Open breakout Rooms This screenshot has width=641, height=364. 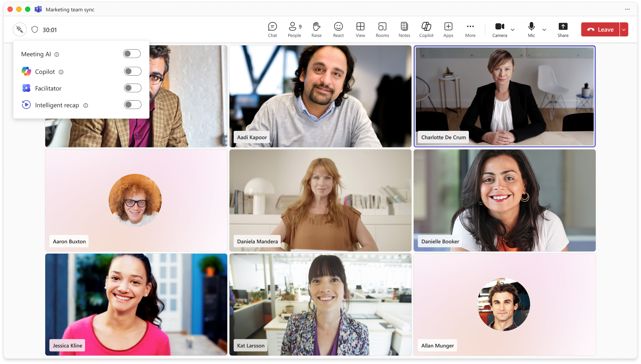[382, 29]
